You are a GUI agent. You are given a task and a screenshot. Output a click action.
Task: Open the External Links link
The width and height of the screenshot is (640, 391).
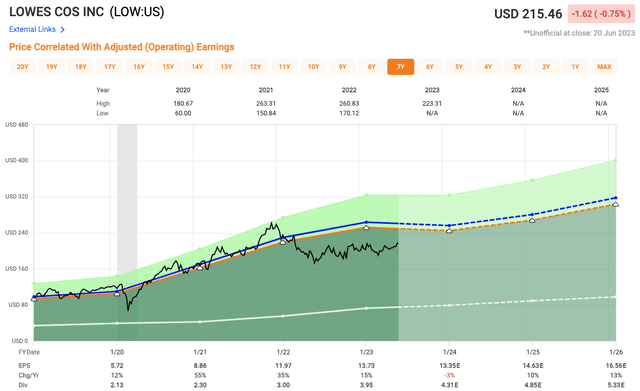click(32, 29)
